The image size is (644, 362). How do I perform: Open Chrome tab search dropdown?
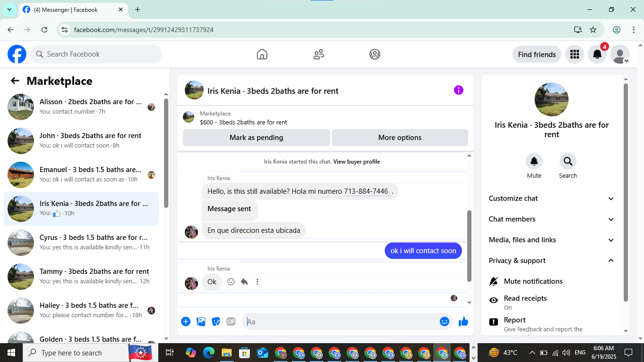coord(9,9)
